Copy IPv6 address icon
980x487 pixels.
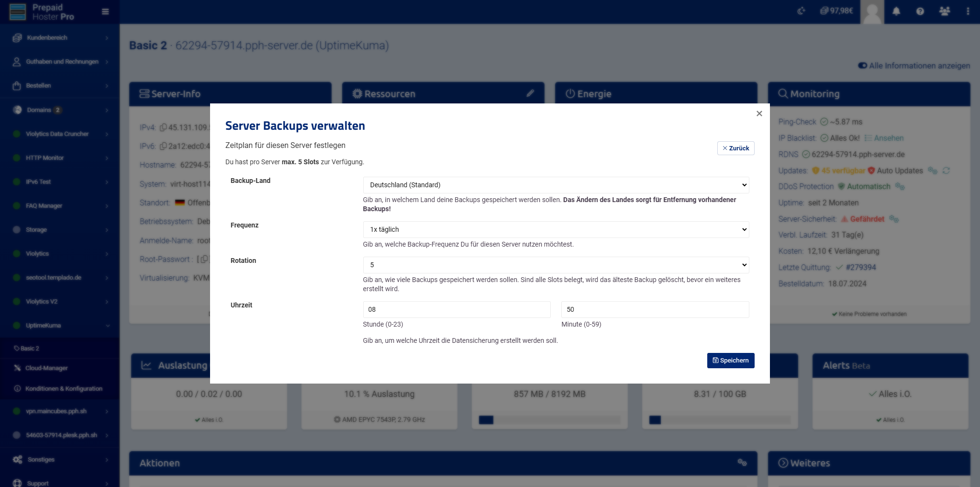point(163,146)
